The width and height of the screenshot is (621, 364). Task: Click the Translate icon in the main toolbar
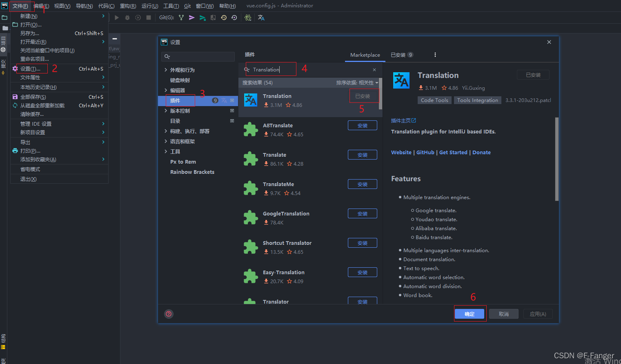(x=261, y=18)
